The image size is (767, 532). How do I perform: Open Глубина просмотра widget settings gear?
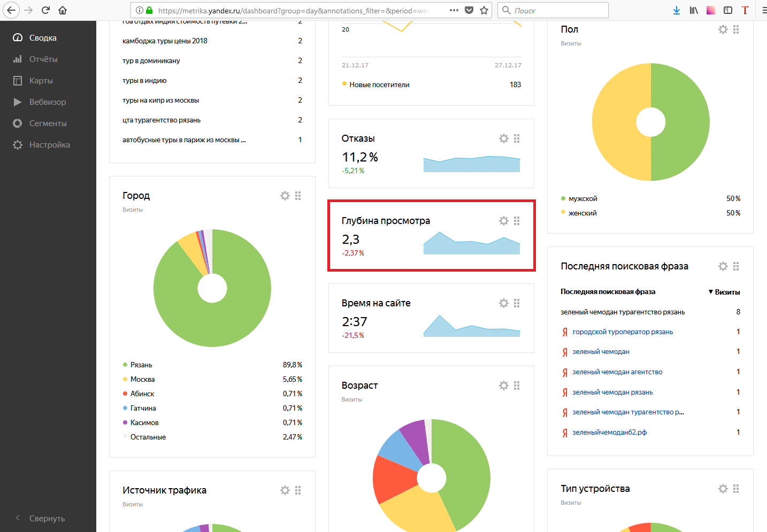click(504, 221)
